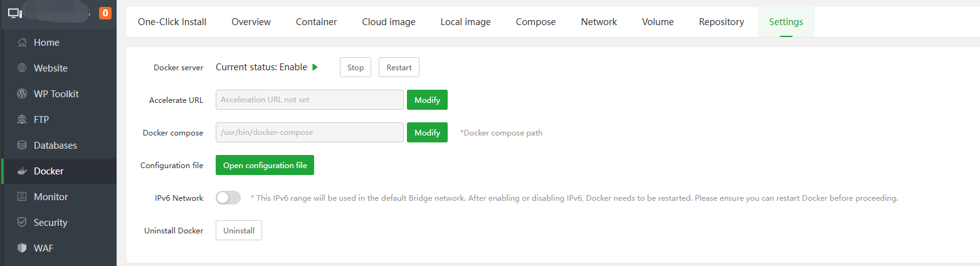Click the orange notification count badge
The width and height of the screenshot is (980, 266).
tap(105, 13)
